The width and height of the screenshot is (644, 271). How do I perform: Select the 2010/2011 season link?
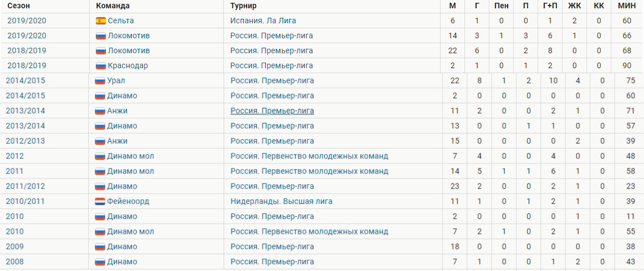[x=25, y=202]
